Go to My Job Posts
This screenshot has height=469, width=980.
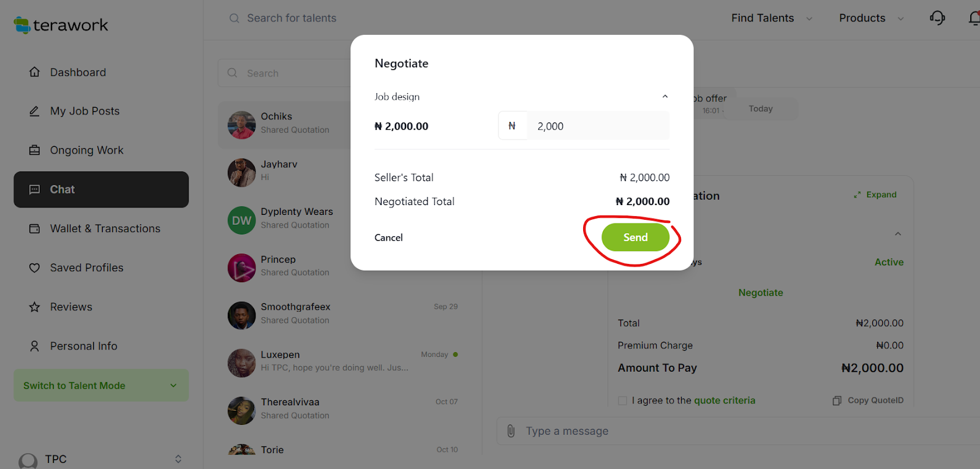[85, 111]
